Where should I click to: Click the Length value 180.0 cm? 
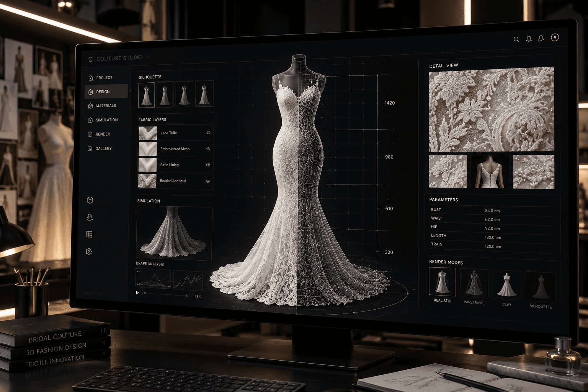[493, 237]
